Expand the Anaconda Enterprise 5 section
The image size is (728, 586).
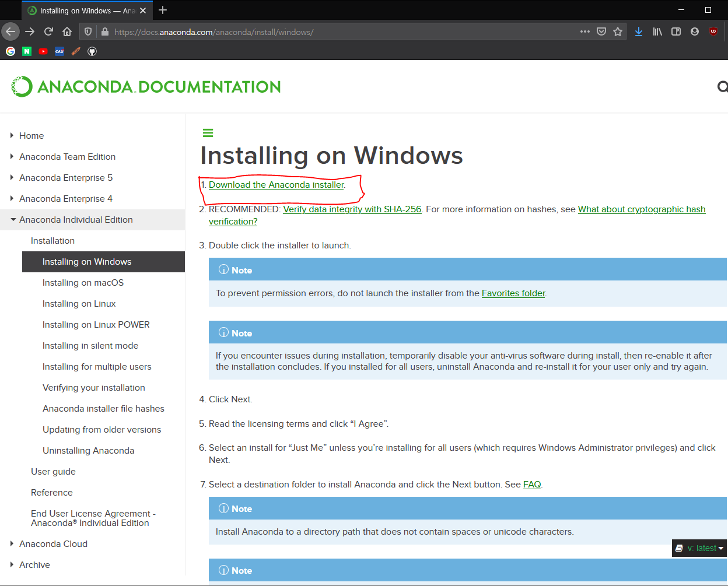click(x=12, y=177)
